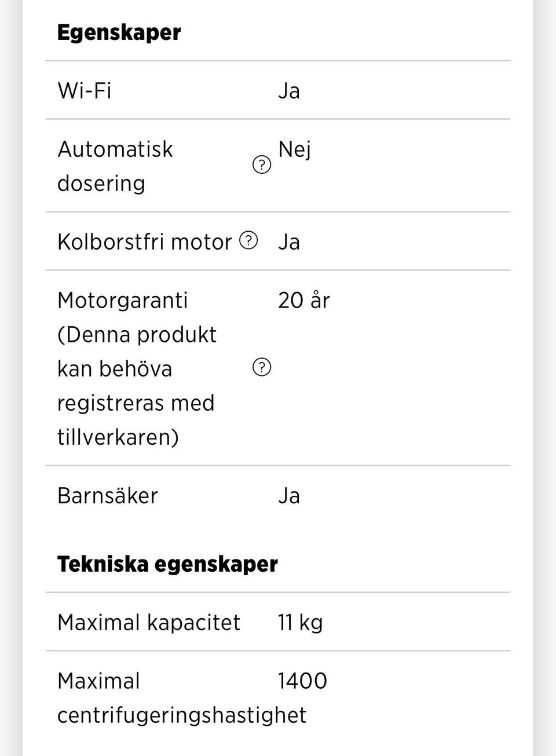Click the registreras med tillverkaren note
Image resolution: width=556 pixels, height=756 pixels.
point(136,419)
